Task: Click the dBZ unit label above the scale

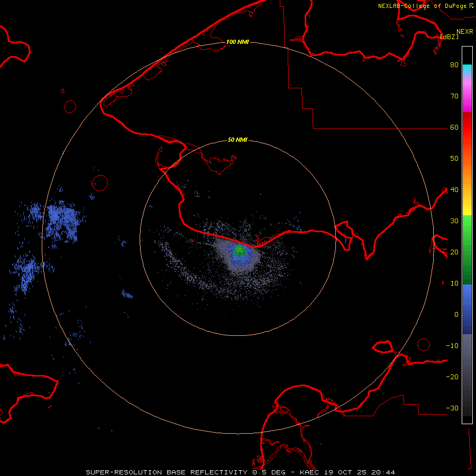Action: [449, 36]
